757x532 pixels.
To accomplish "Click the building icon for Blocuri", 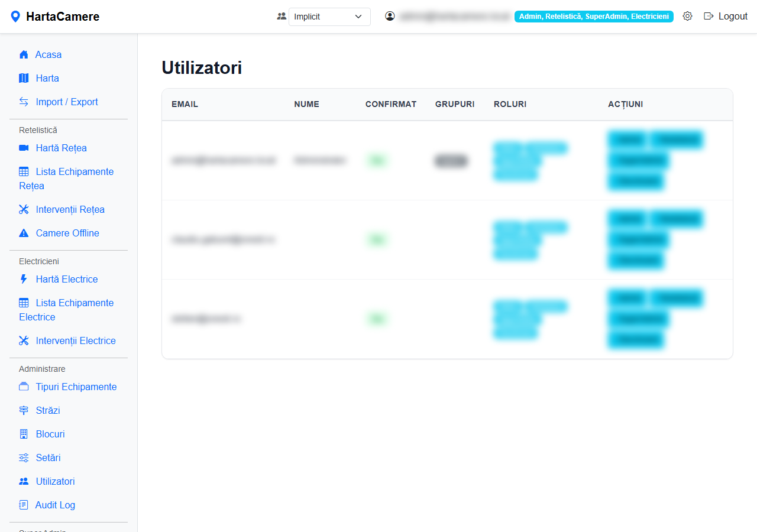I will pyautogui.click(x=24, y=434).
